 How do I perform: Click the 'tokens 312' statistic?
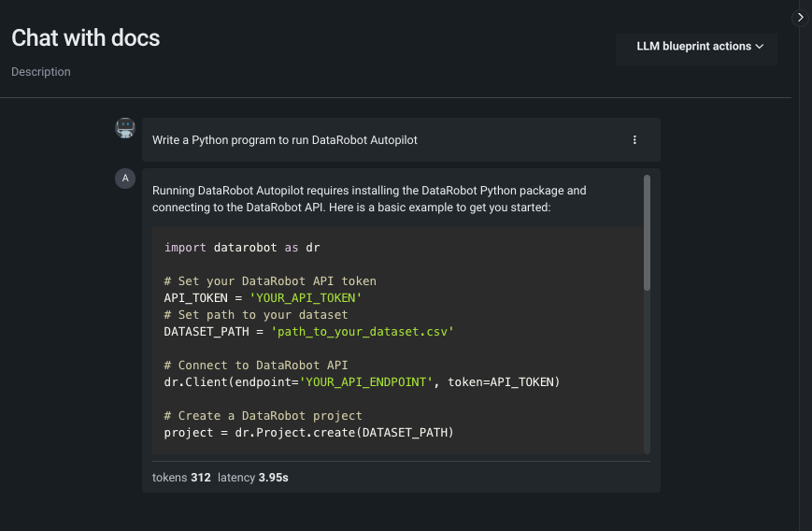181,478
